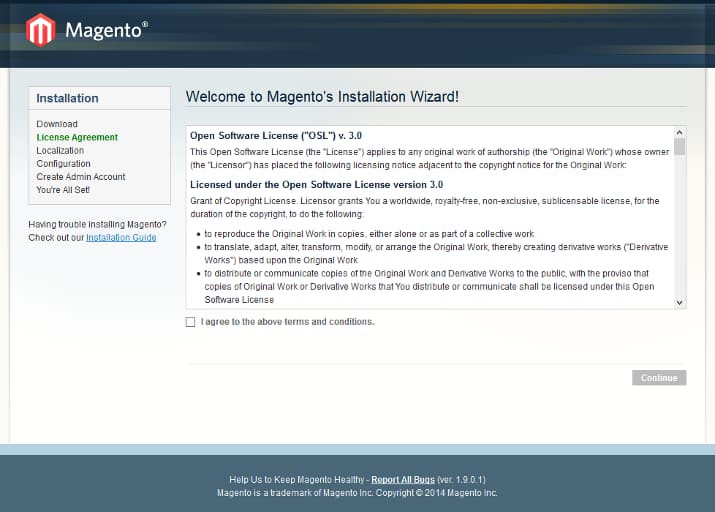The image size is (715, 512).
Task: Click the 'Having trouble installing Magento?' text
Action: click(x=97, y=224)
